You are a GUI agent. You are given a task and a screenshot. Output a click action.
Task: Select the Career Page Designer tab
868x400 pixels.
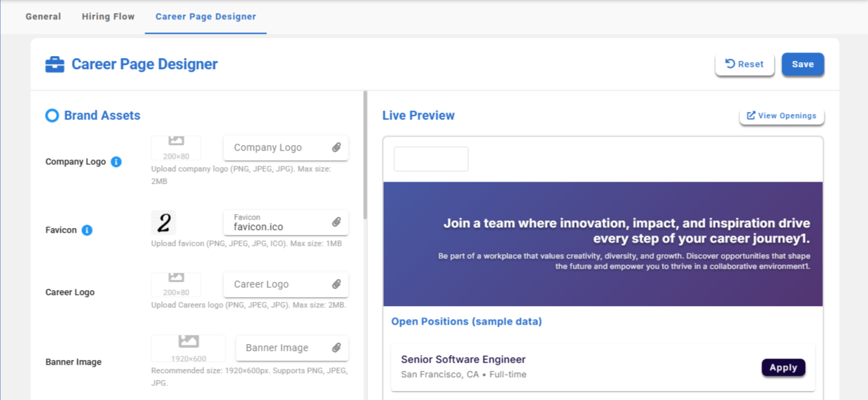tap(205, 17)
